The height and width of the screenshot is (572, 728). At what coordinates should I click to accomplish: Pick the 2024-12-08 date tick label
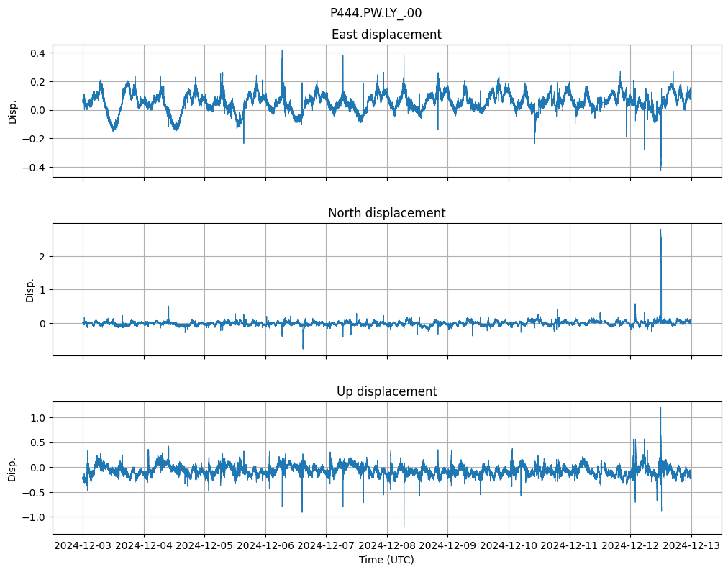coord(387,546)
